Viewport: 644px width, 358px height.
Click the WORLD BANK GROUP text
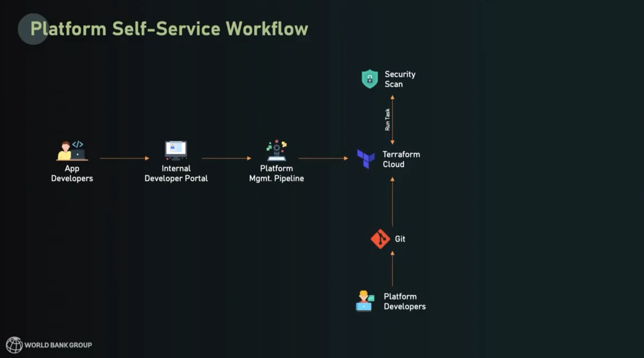[x=58, y=344]
